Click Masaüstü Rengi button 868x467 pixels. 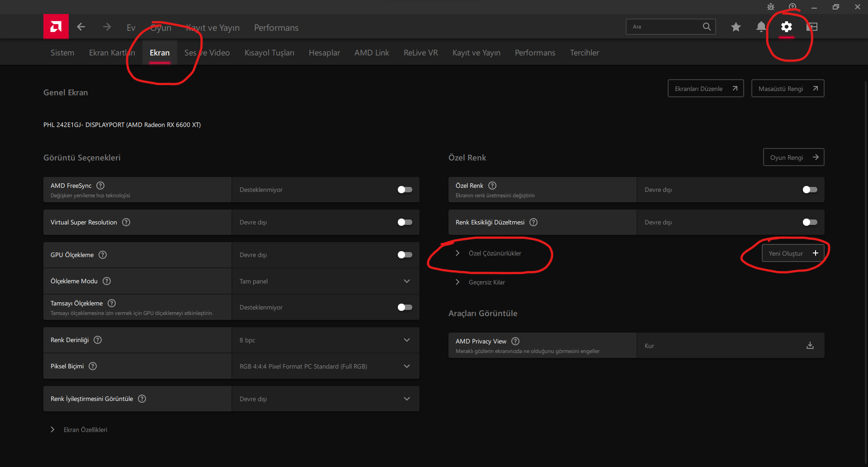(788, 88)
